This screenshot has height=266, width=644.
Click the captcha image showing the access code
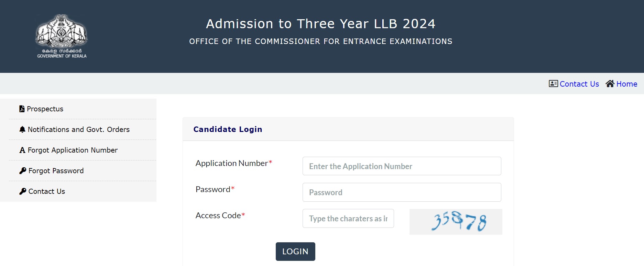tap(456, 222)
